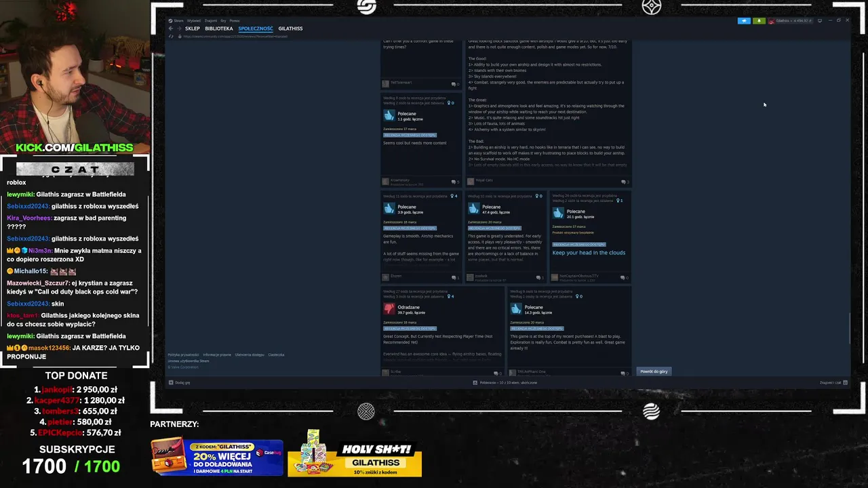Open the Steam menu in menu bar
868x488 pixels.
click(178, 20)
